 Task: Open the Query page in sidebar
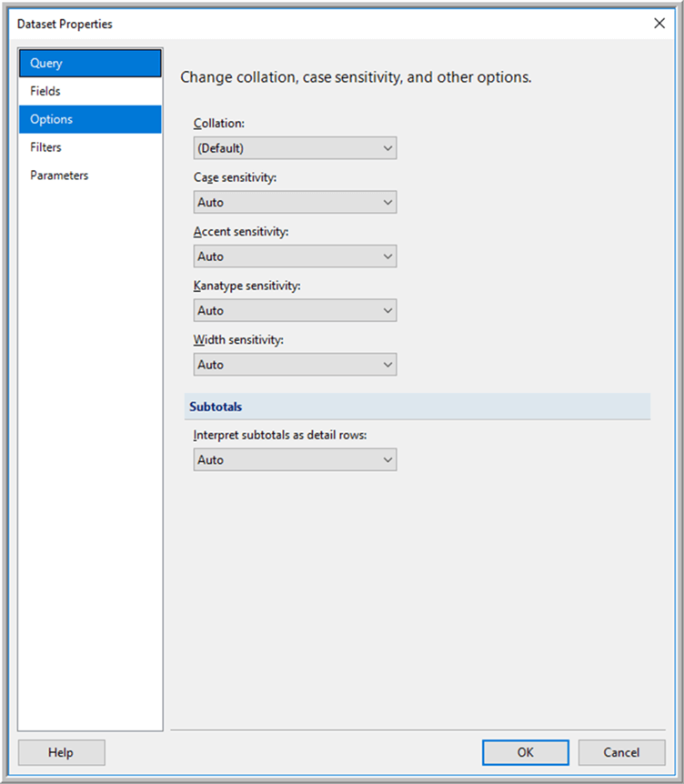tap(90, 63)
